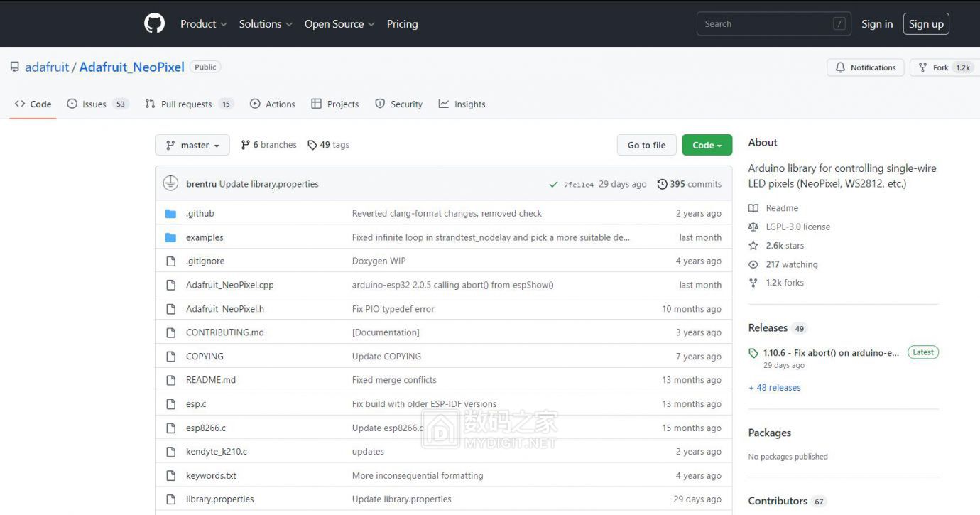Open the Packages heading link
This screenshot has height=515, width=980.
click(x=769, y=433)
